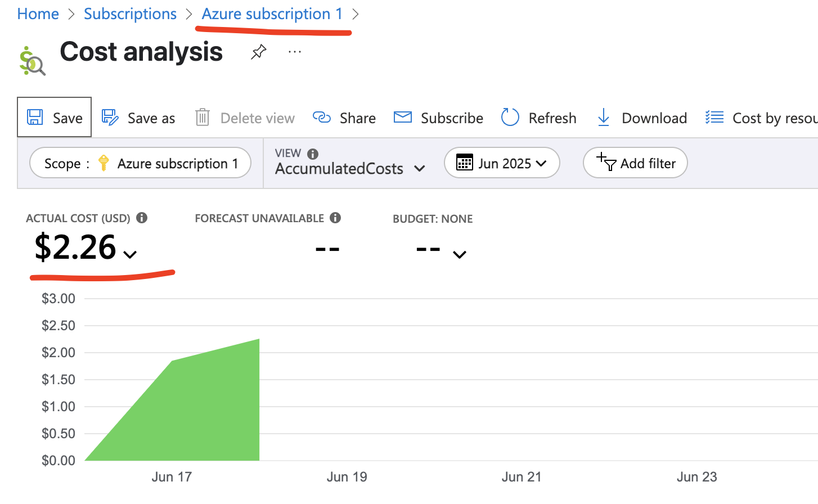This screenshot has height=504, width=818.
Task: Open the ellipsis menu beside Cost analysis
Action: (x=294, y=51)
